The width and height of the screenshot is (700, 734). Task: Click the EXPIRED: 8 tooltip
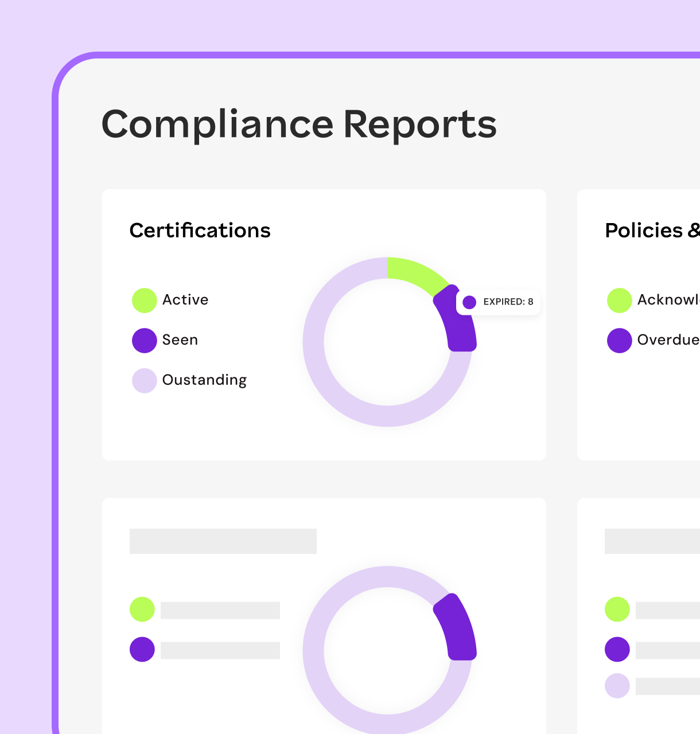pos(498,302)
